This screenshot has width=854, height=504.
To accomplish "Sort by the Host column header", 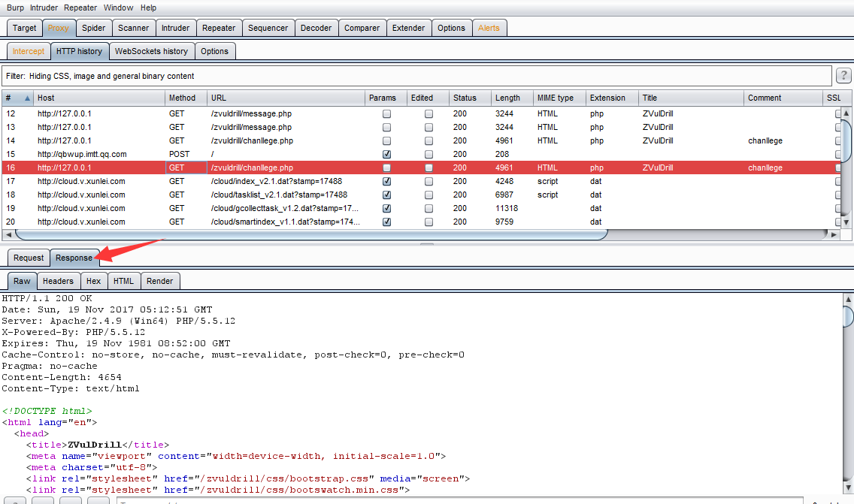I will (x=99, y=98).
